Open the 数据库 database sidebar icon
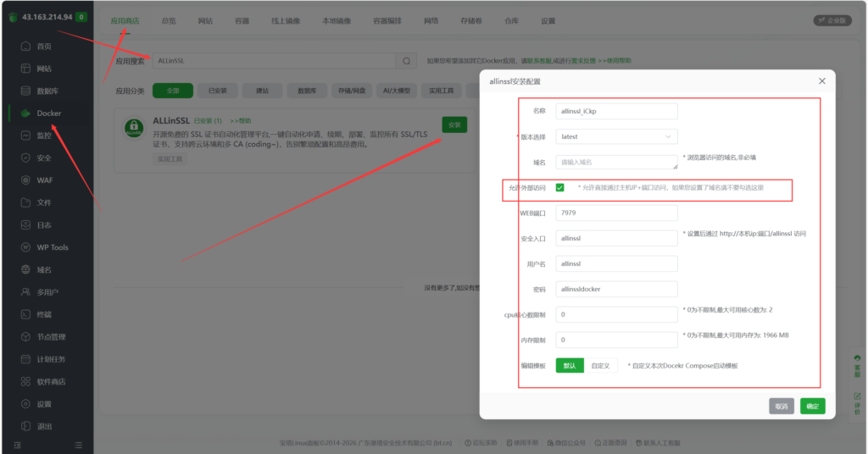 coord(25,91)
